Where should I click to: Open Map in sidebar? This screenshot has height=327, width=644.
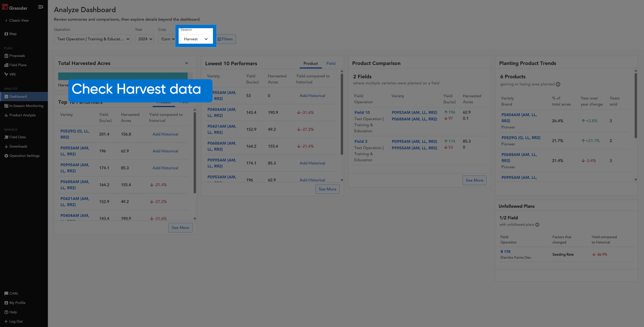pos(10,34)
